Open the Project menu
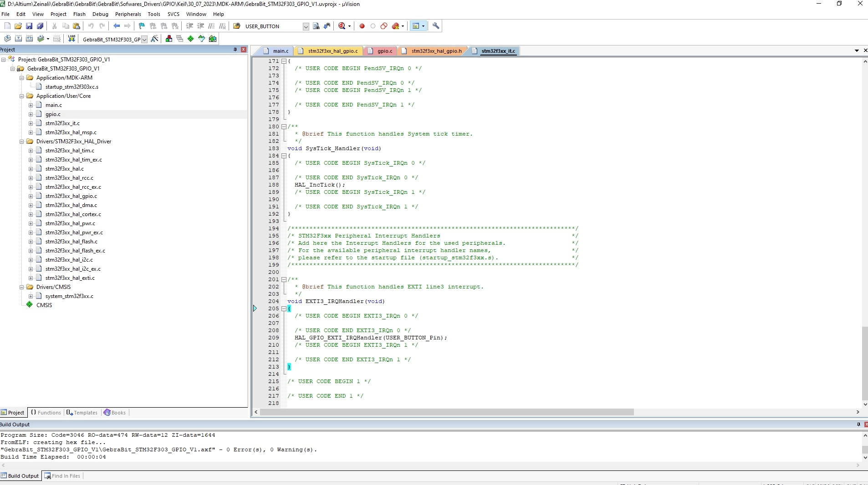 tap(58, 14)
